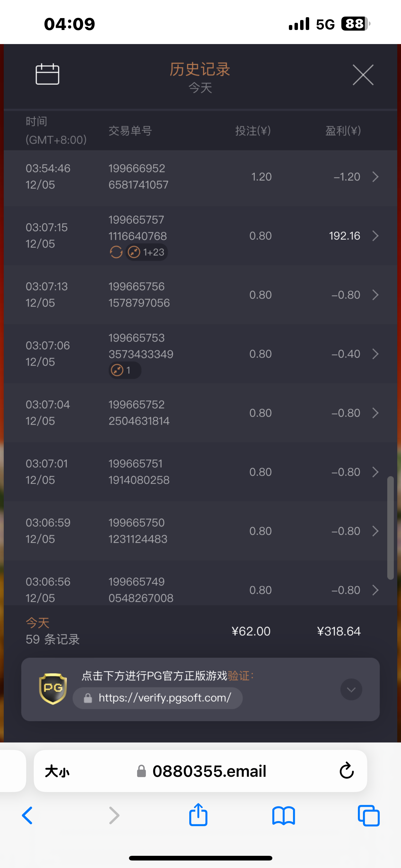Screen dimensions: 401x868
Task: Open Safari bookmarks
Action: (284, 816)
